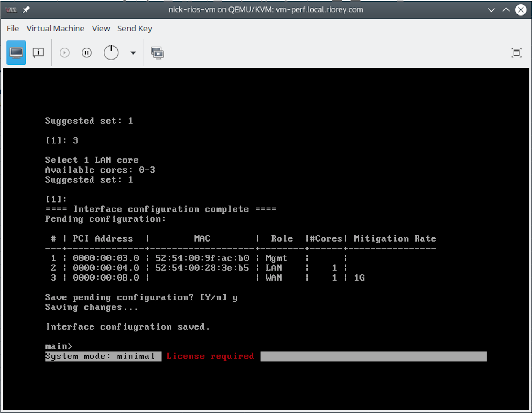
Task: Close the VM console window
Action: 521,10
